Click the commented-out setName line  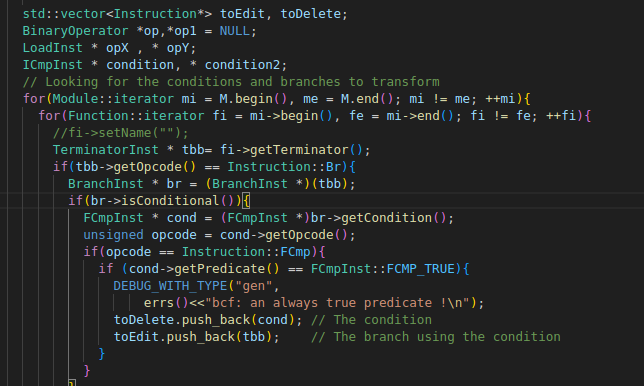[x=121, y=133]
